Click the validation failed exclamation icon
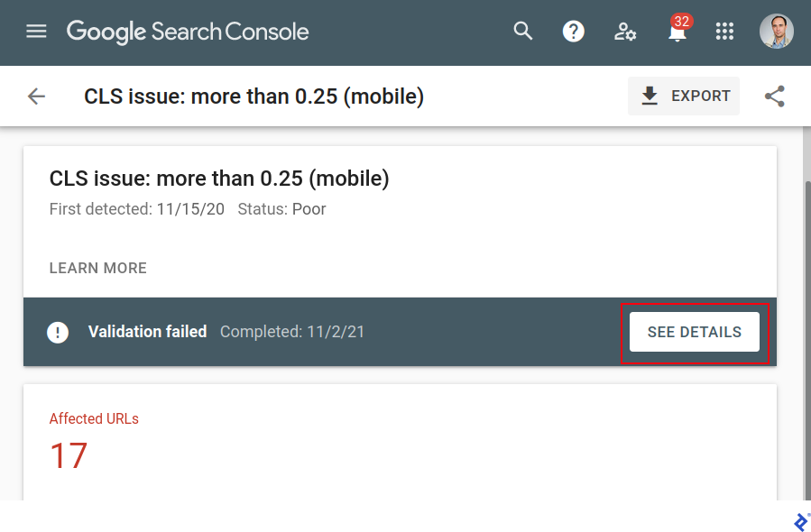Image resolution: width=811 pixels, height=532 pixels. click(58, 332)
